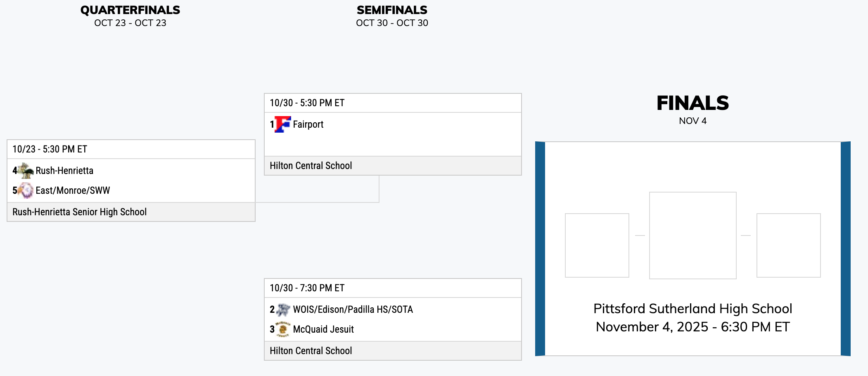Click the Fairport team logo
The height and width of the screenshot is (376, 868).
pyautogui.click(x=283, y=124)
